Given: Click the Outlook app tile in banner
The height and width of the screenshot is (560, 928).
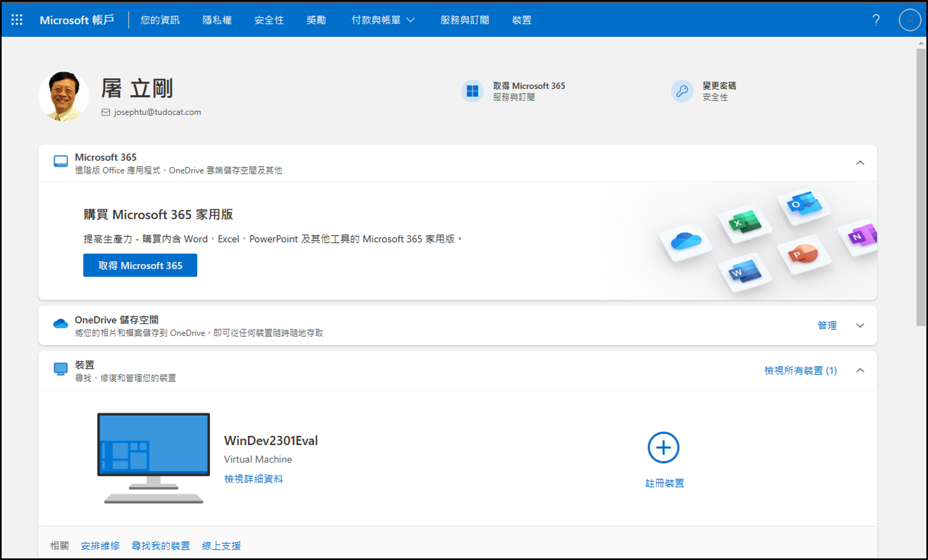Looking at the screenshot, I should tap(804, 205).
